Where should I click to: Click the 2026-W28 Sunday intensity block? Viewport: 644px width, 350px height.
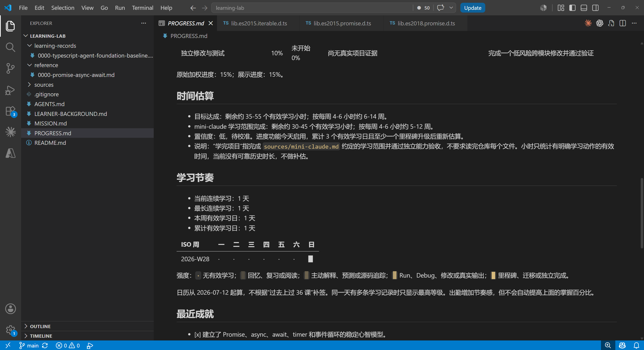pos(311,259)
